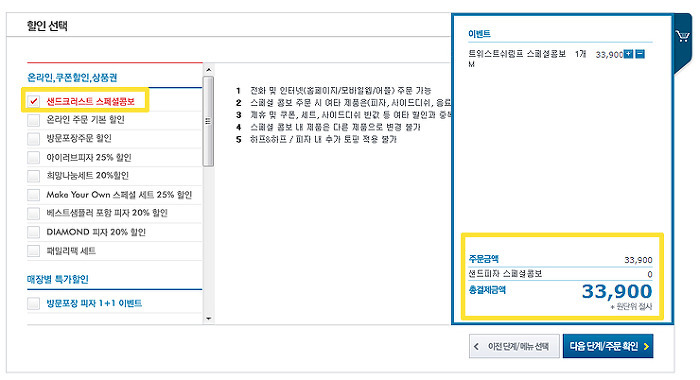Enable 희망나눔세트 20%할인
Viewport: 700px width, 380px height.
(33, 176)
